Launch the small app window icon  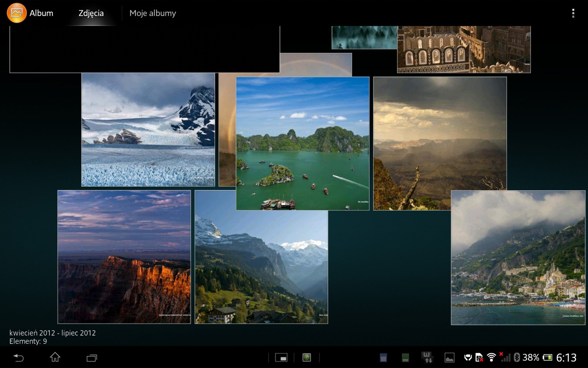(281, 358)
